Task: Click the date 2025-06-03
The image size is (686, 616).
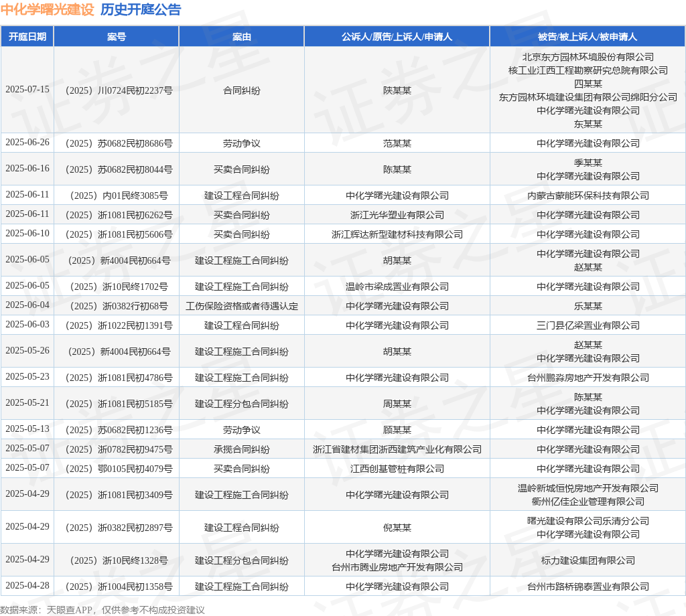Action: [x=27, y=324]
